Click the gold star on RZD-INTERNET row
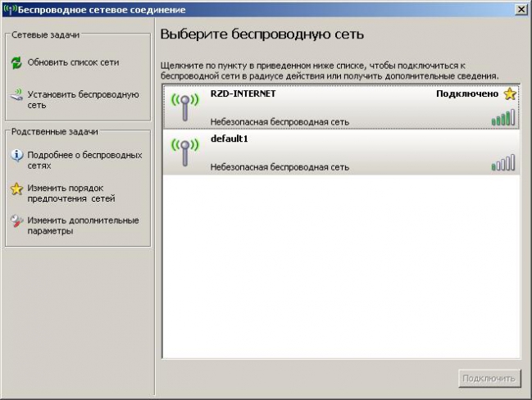This screenshot has width=532, height=400. tap(510, 93)
